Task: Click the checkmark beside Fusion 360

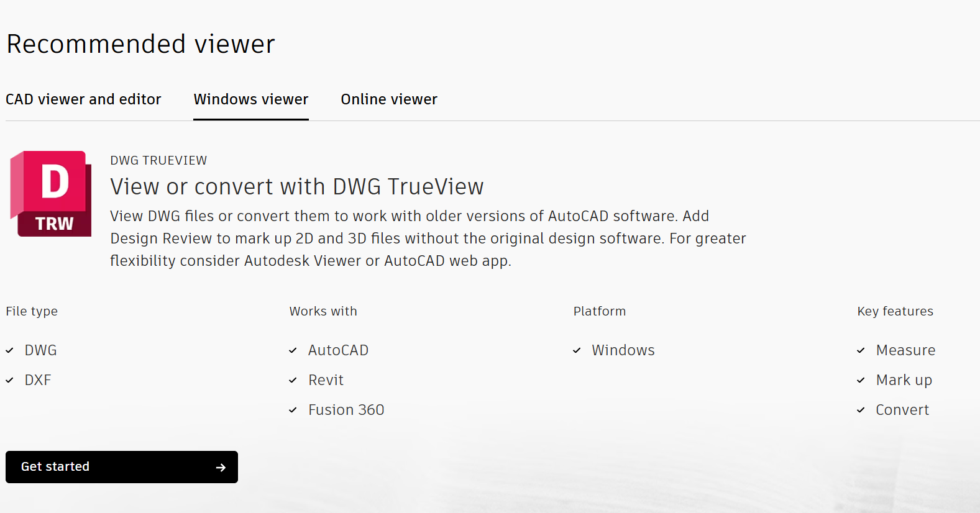Action: [293, 410]
